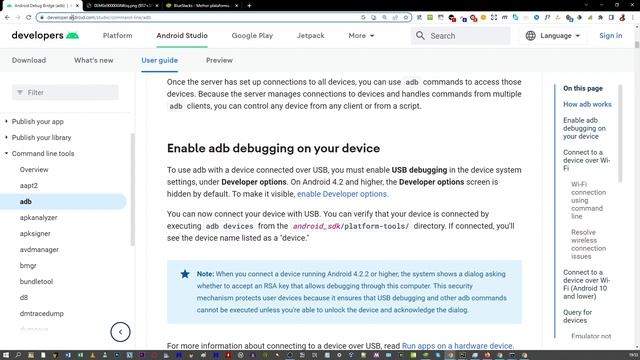Jump to Query for devices section
Screen dimensions: 640x360
578,316
